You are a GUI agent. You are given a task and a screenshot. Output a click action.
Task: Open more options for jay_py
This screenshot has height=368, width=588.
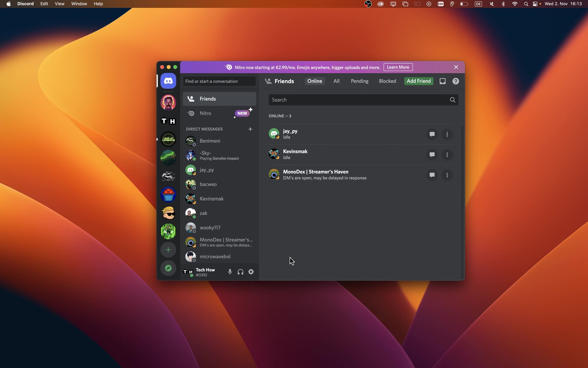(447, 134)
